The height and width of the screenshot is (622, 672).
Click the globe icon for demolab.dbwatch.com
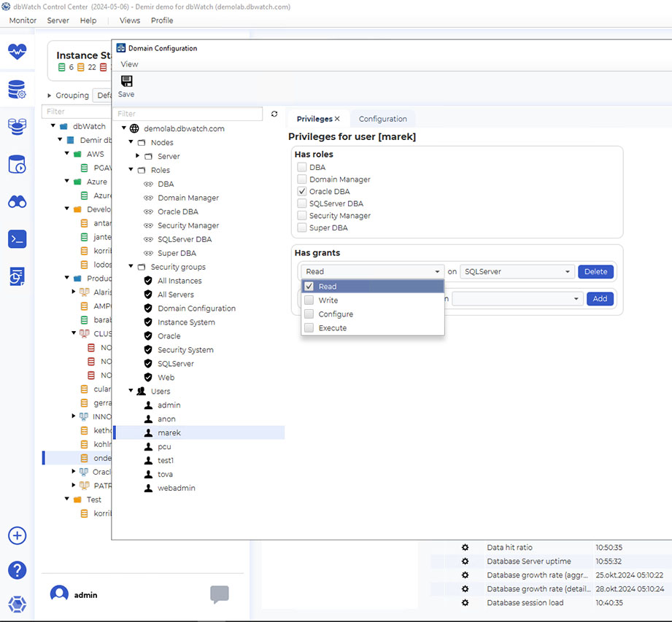tap(134, 128)
